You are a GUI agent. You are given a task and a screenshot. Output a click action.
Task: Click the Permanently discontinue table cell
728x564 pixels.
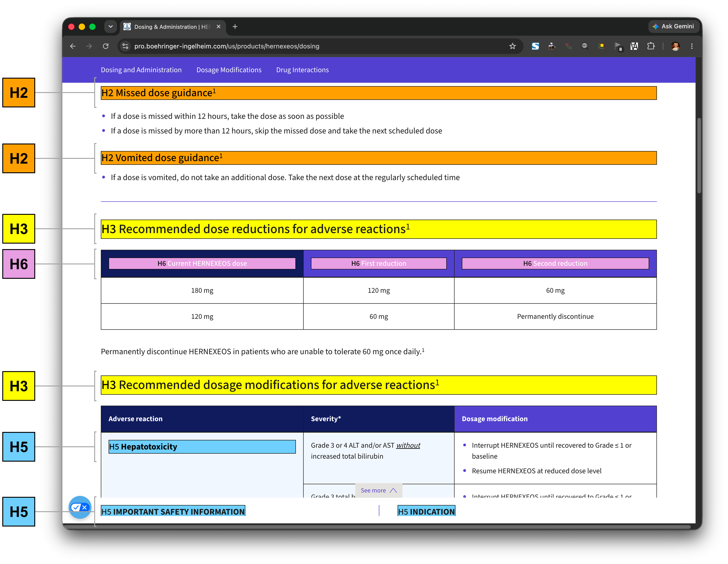[x=555, y=317]
